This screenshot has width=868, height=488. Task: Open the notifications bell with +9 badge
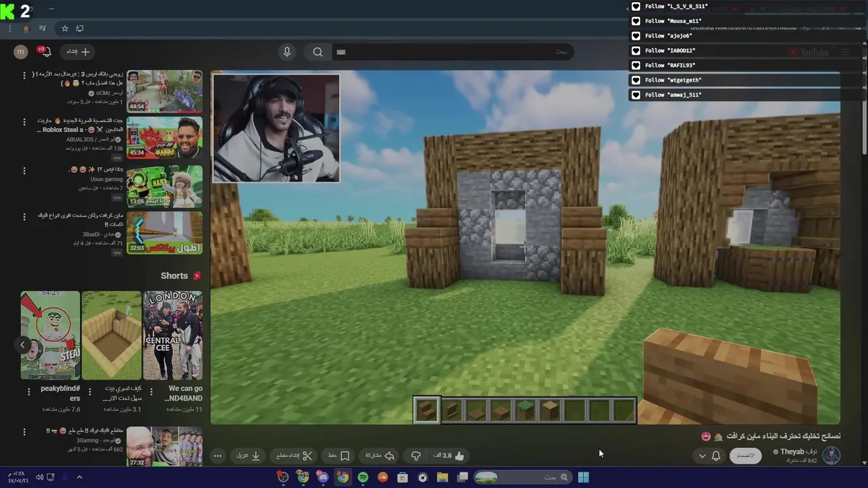[45, 52]
